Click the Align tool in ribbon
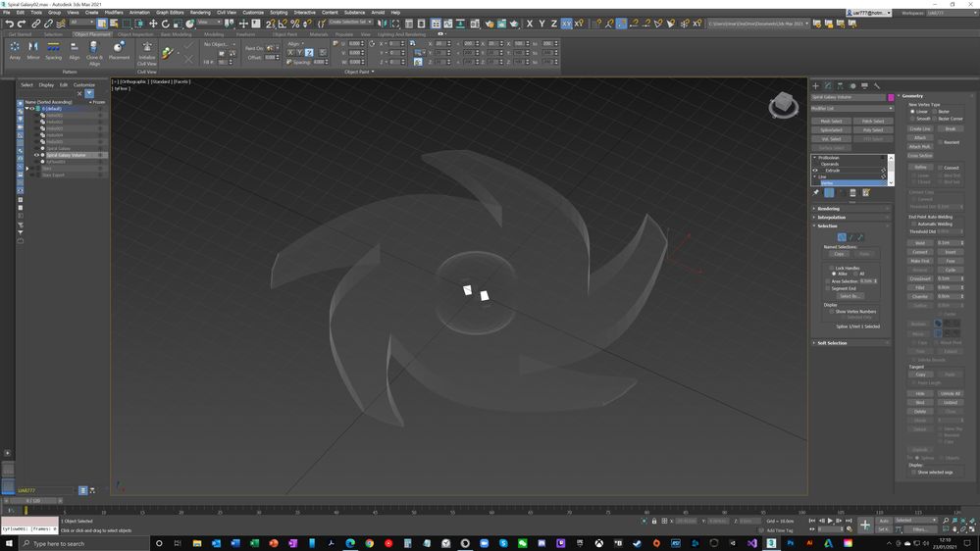Viewport: 980px width, 551px height. click(x=74, y=50)
